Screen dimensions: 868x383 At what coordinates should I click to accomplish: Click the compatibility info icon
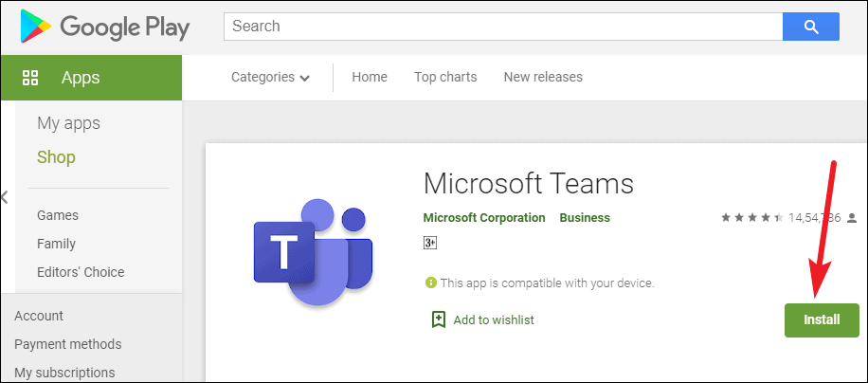(x=430, y=283)
